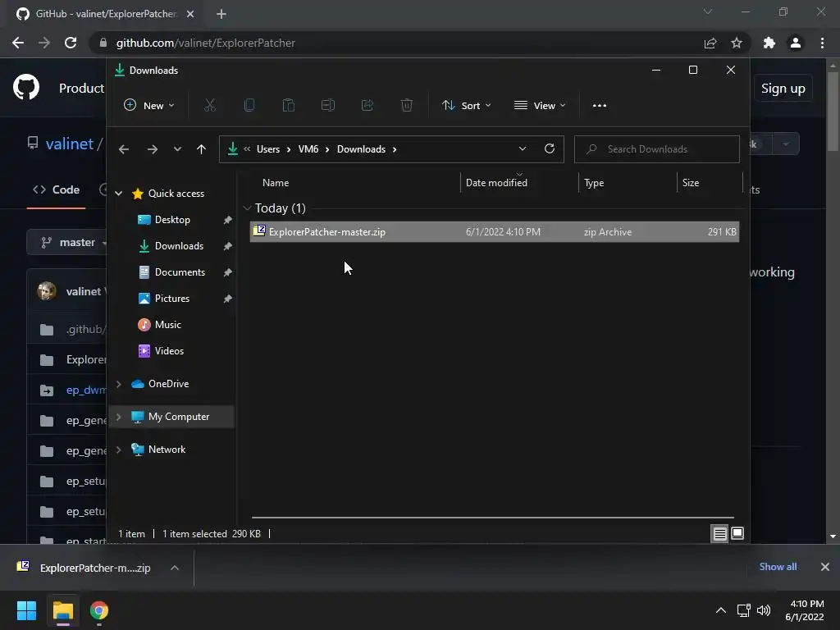
Task: Click Chrome icon in the taskbar
Action: click(99, 610)
